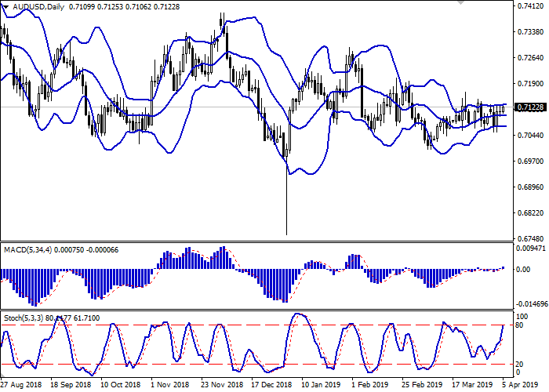The height and width of the screenshot is (392, 549).
Task: Click the 0.69700 price axis label
Action: [531, 161]
